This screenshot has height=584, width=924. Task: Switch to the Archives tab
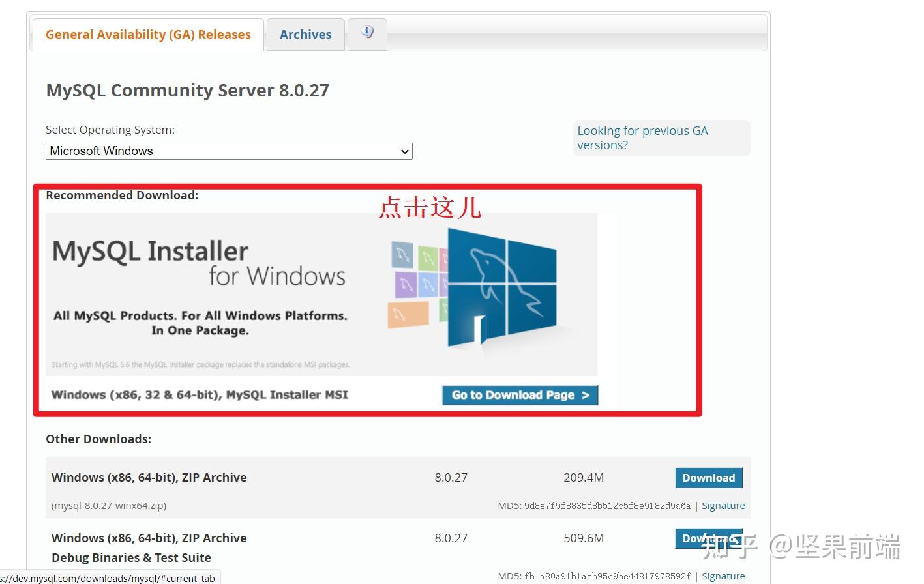point(305,34)
